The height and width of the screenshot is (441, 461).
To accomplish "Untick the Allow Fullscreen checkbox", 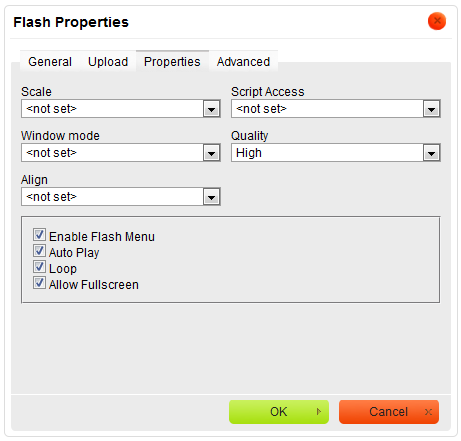I will pos(39,283).
